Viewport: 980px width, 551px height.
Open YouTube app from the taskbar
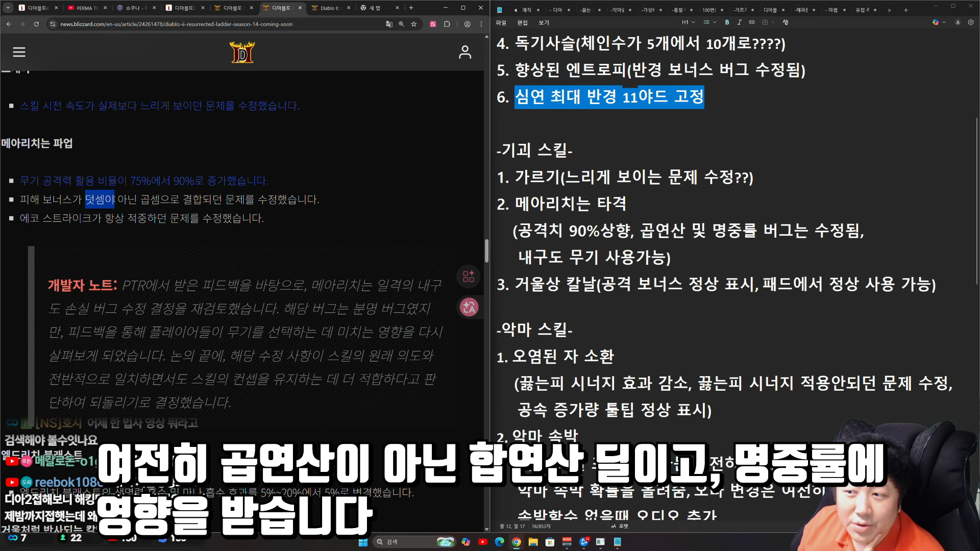coord(482,542)
